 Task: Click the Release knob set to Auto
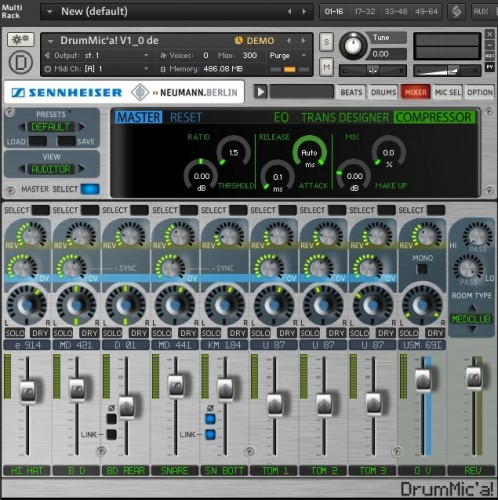pos(309,152)
